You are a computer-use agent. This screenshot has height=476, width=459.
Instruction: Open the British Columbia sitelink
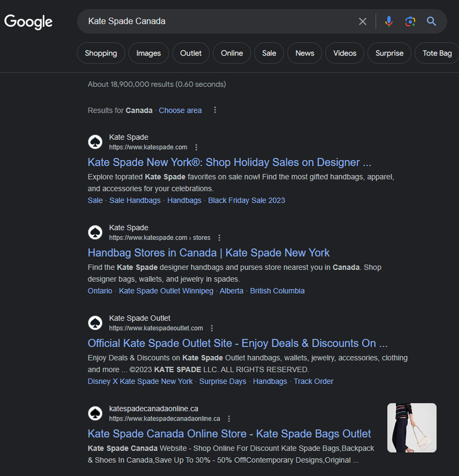(277, 291)
